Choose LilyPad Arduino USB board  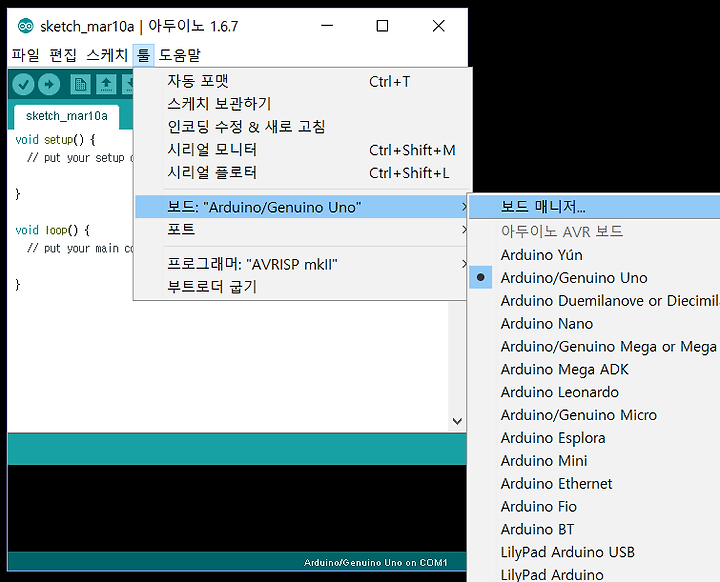pos(595,552)
